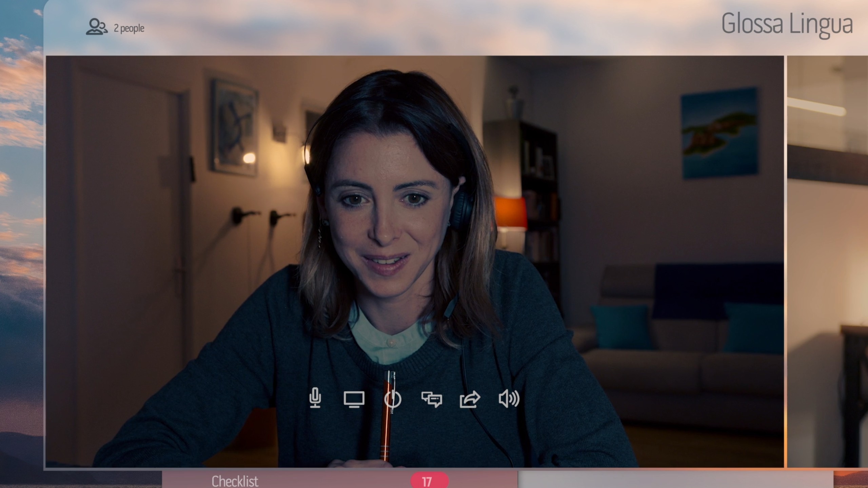This screenshot has width=868, height=488.
Task: Click the island painting in video feed
Action: (719, 134)
